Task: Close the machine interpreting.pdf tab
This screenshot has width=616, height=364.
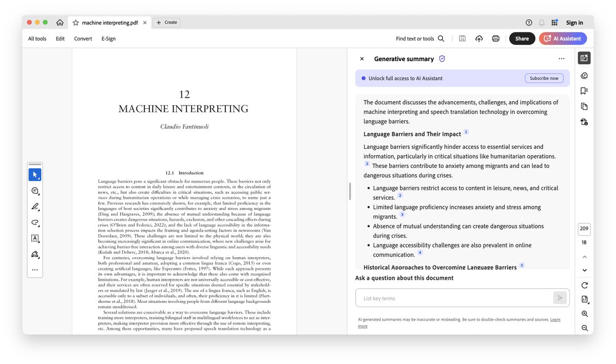Action: tap(145, 23)
